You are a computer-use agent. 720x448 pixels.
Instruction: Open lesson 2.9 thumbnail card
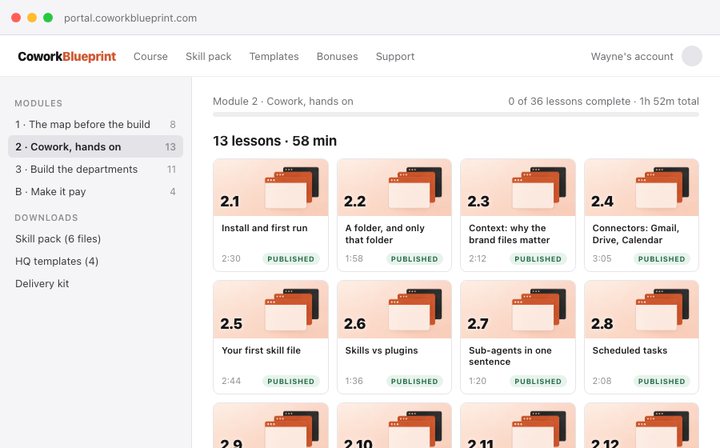coord(271,426)
